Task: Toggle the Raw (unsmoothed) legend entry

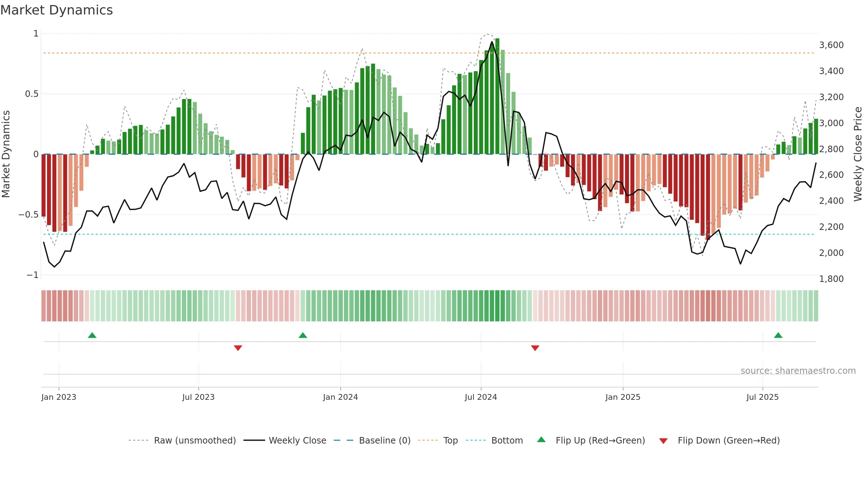Action: (182, 440)
